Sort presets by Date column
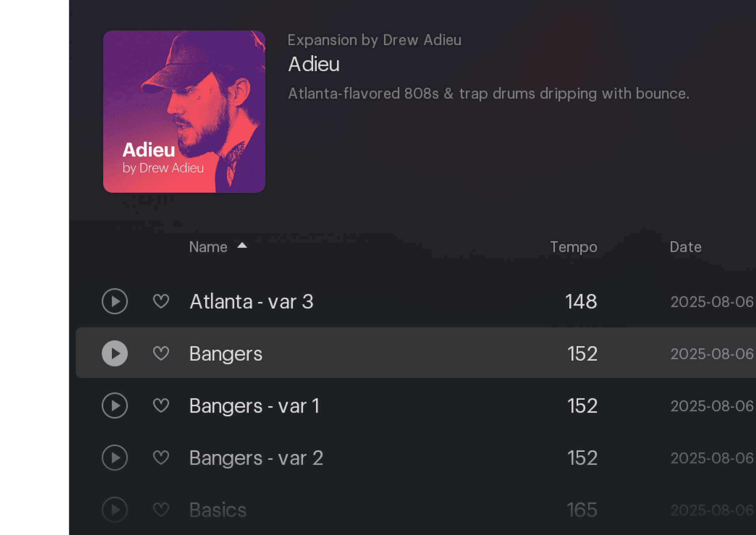 [685, 247]
